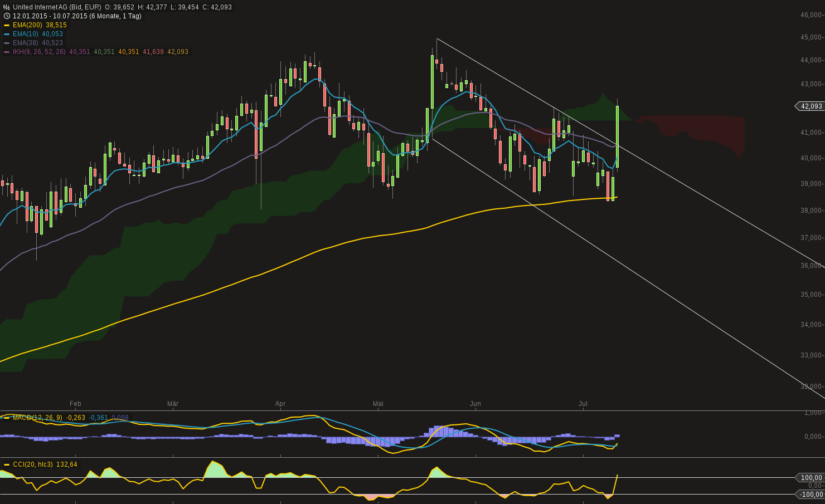Select the gray EMA(38) line marker icon
Image resolution: width=825 pixels, height=504 pixels.
(7, 42)
